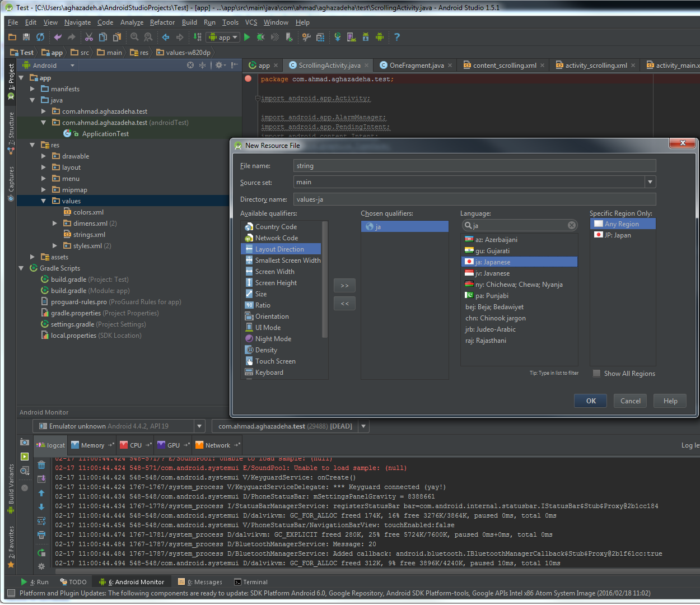
Task: Click the Debug app bug icon
Action: point(260,37)
